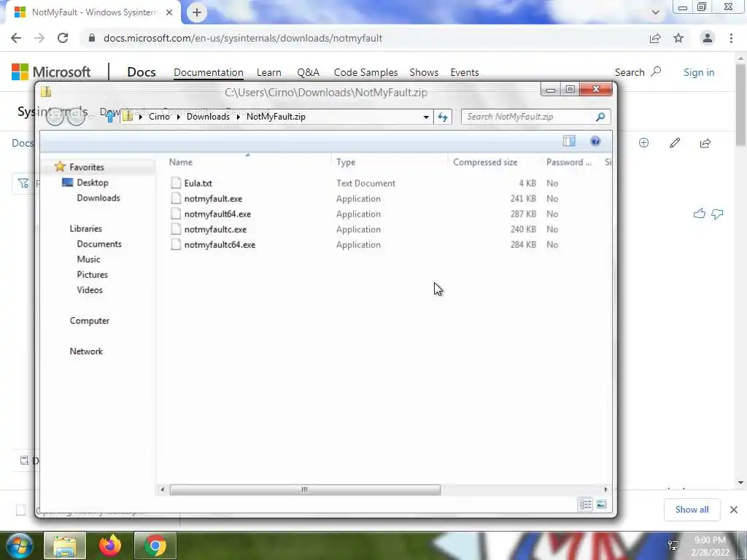Image resolution: width=747 pixels, height=560 pixels.
Task: Click the horizontal scrollbar thumb
Action: [x=305, y=489]
